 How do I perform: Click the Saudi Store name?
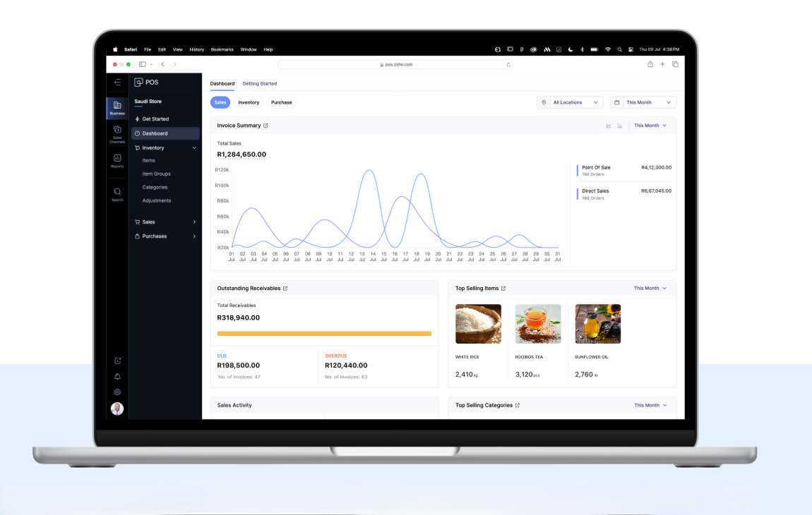point(148,102)
